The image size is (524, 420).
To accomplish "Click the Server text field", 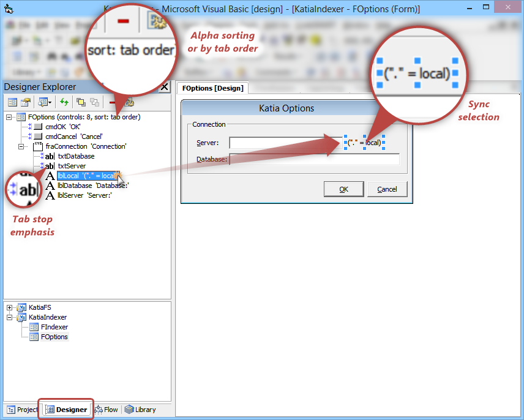I will click(x=286, y=143).
